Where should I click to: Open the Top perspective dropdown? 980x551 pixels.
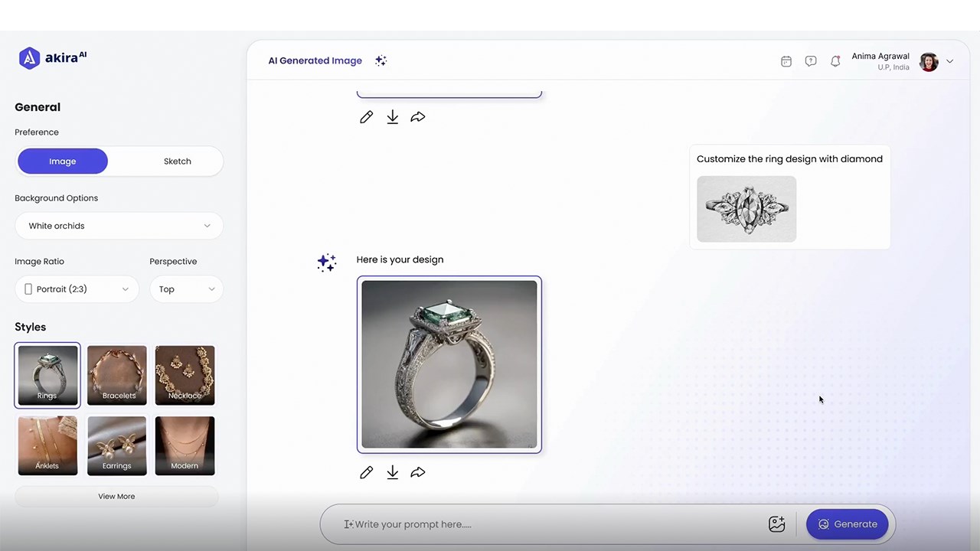pos(186,289)
